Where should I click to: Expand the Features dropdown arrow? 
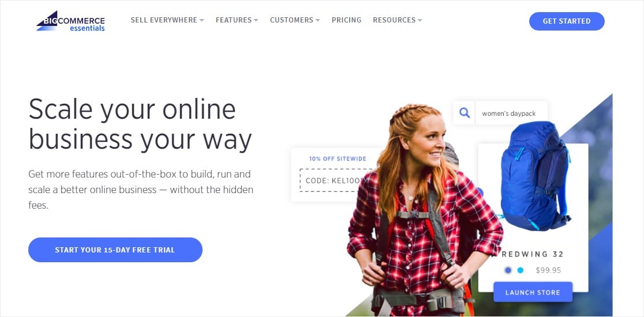coord(256,20)
